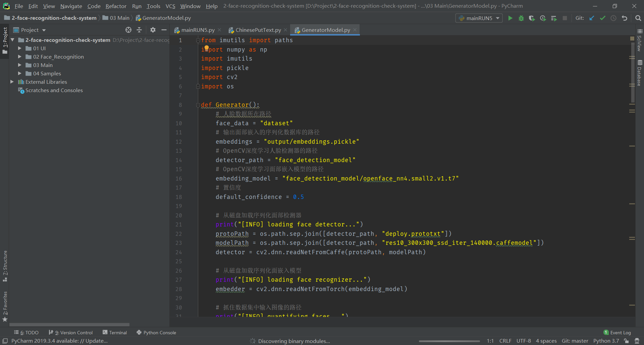Expand External Libraries
The width and height of the screenshot is (644, 345).
pos(12,82)
